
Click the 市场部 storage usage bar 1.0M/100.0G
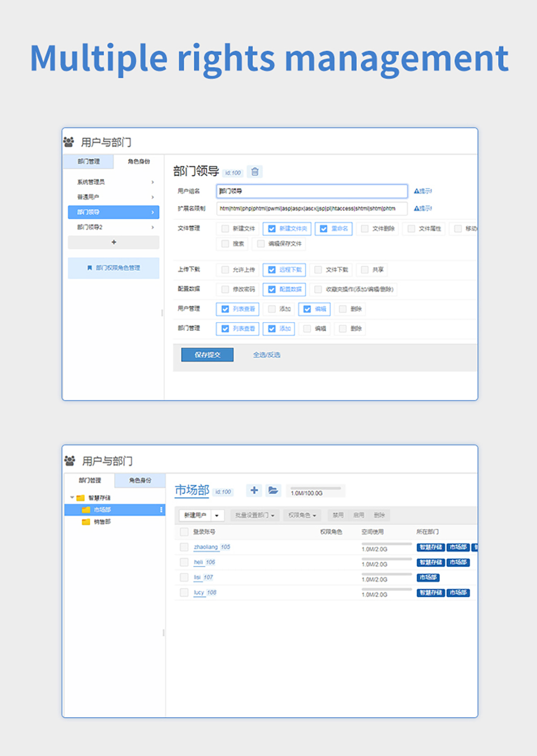pyautogui.click(x=315, y=491)
